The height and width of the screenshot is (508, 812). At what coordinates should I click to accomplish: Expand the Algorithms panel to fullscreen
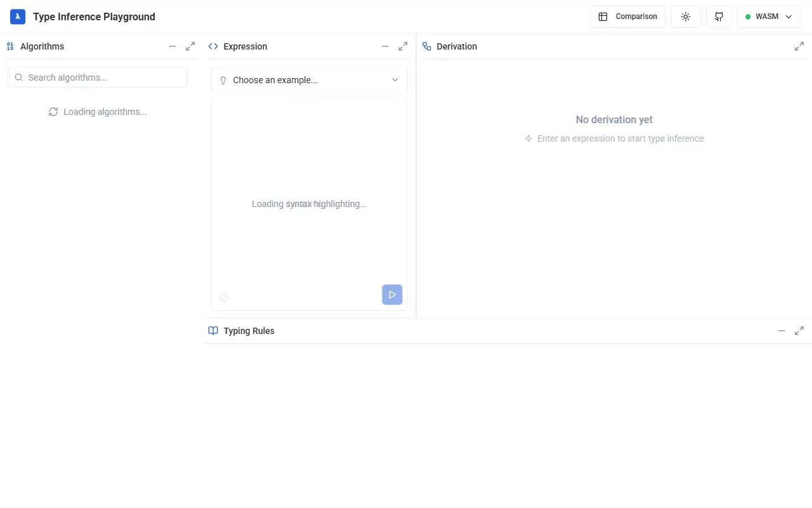coord(190,46)
